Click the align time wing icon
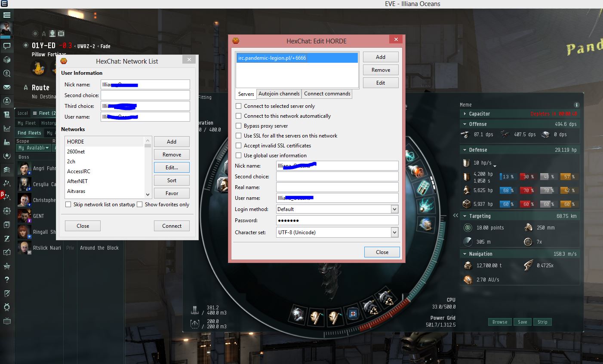This screenshot has width=603, height=364. (528, 266)
